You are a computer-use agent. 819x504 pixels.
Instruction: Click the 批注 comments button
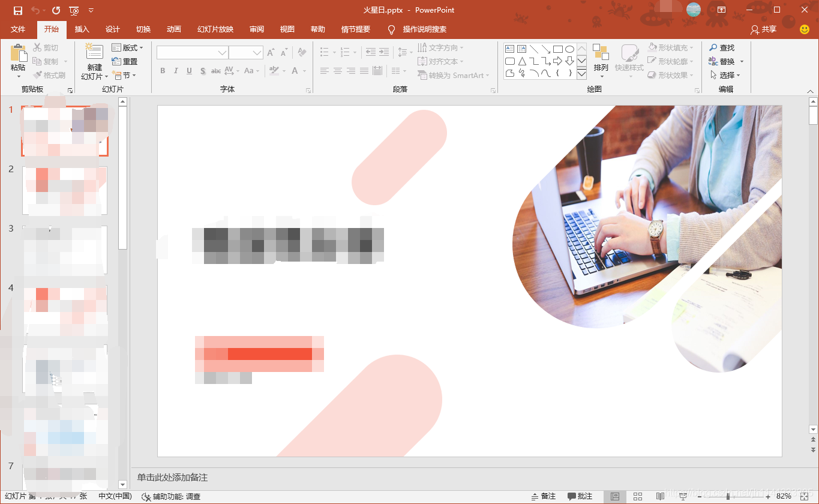click(x=580, y=496)
